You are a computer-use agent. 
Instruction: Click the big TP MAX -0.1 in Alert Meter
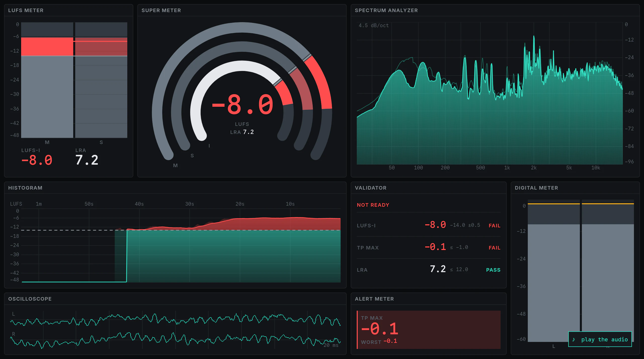click(380, 329)
